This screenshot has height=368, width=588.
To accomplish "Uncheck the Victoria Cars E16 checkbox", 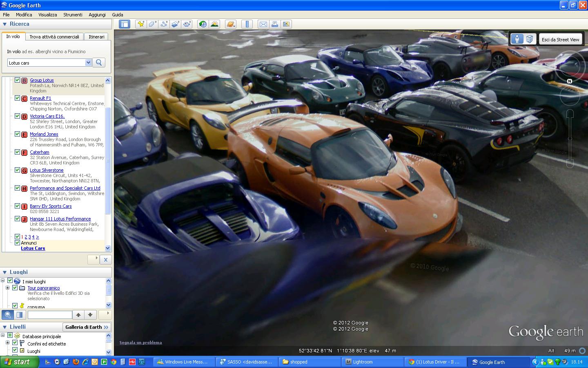I will [x=17, y=116].
